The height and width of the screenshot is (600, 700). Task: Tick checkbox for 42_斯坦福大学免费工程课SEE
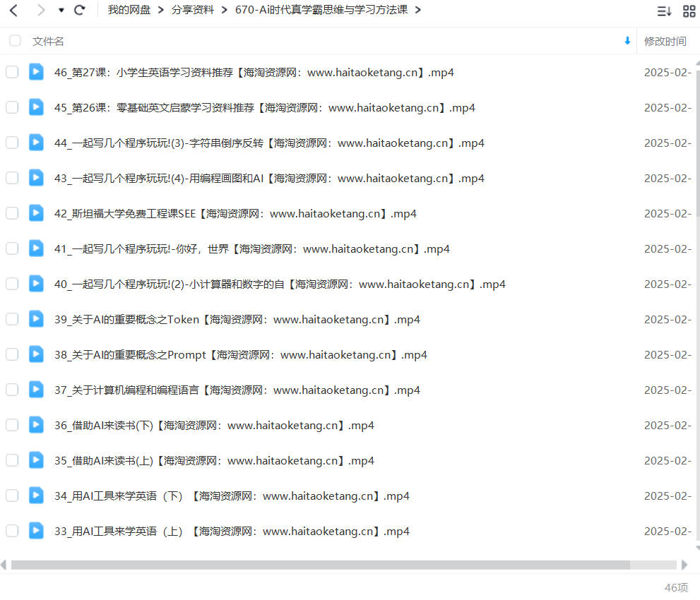(x=12, y=213)
